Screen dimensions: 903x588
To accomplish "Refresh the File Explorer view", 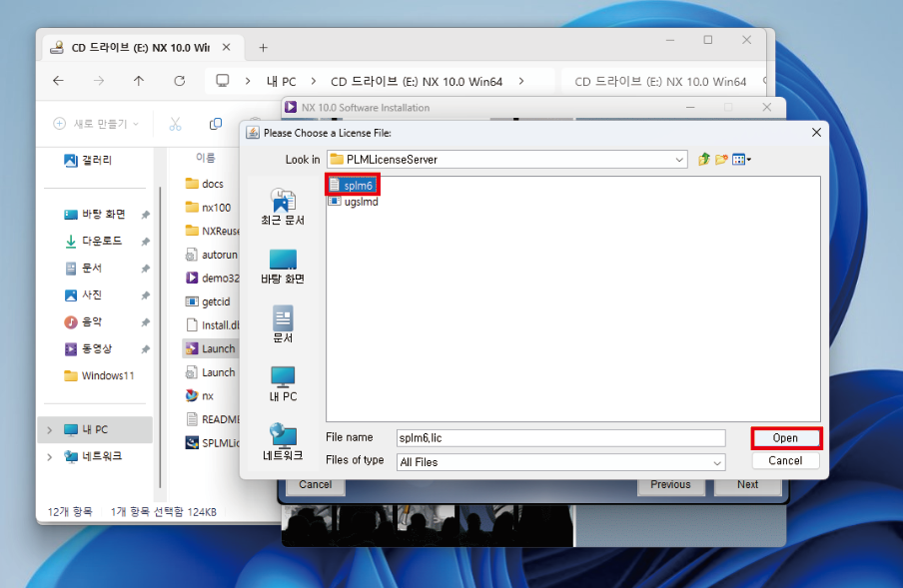I will [x=179, y=81].
